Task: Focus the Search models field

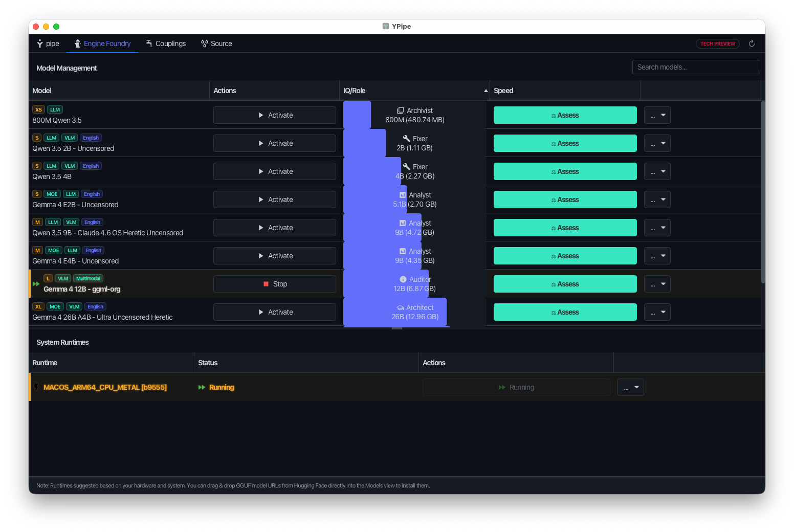Action: pos(696,67)
